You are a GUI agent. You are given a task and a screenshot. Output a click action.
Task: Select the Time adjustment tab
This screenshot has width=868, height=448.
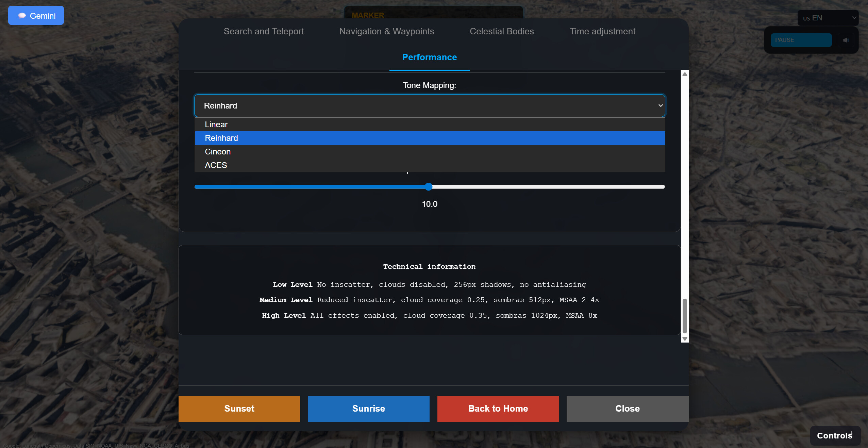(x=602, y=31)
